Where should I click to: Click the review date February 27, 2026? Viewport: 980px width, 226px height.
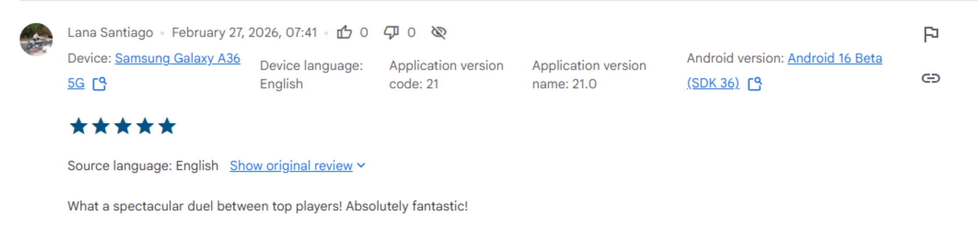(244, 32)
